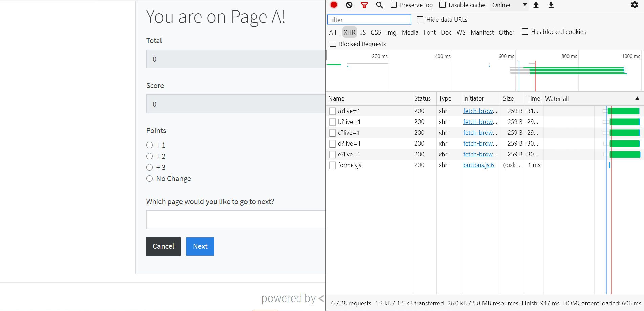Export requests with the HAR download icon
Image resolution: width=644 pixels, height=311 pixels.
pyautogui.click(x=551, y=5)
